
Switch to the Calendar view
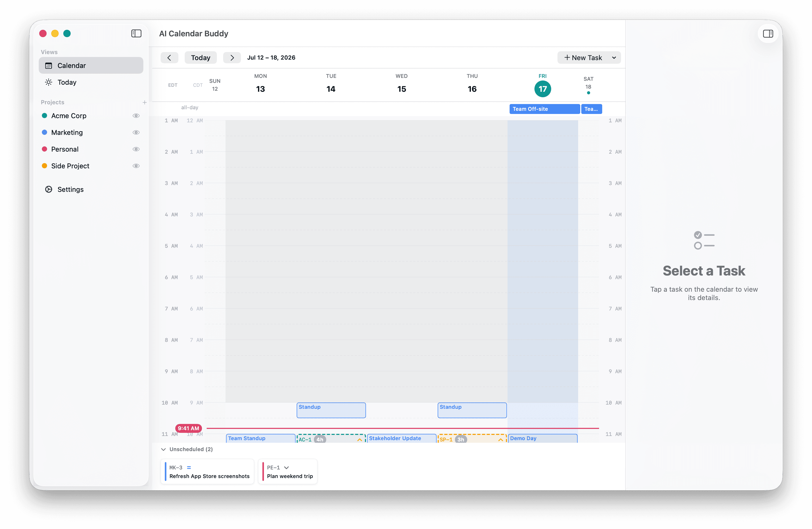tap(91, 65)
